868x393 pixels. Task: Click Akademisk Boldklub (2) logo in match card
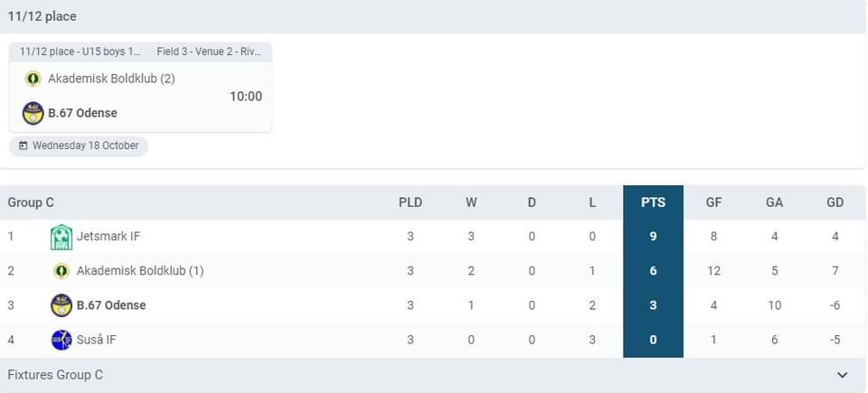coord(33,79)
